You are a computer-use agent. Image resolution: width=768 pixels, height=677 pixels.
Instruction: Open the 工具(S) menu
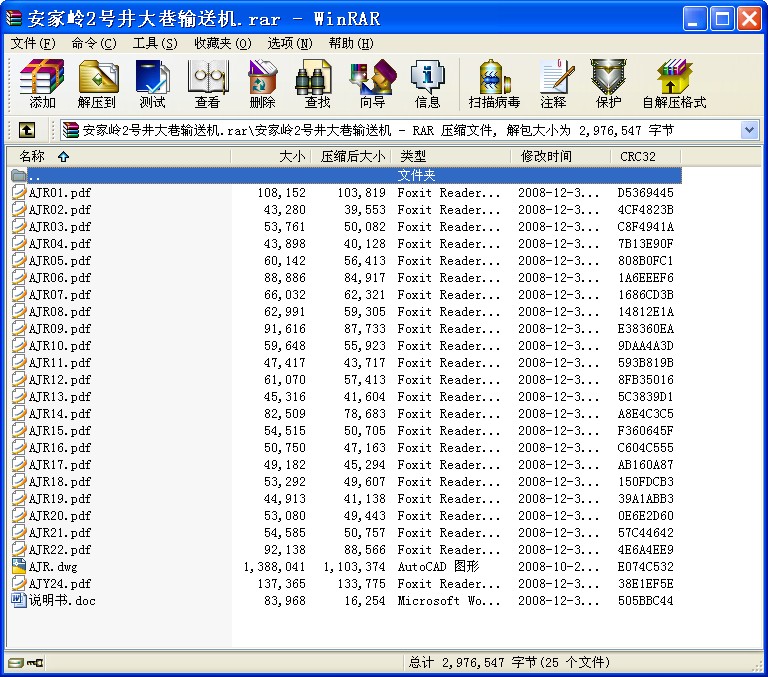pyautogui.click(x=155, y=44)
